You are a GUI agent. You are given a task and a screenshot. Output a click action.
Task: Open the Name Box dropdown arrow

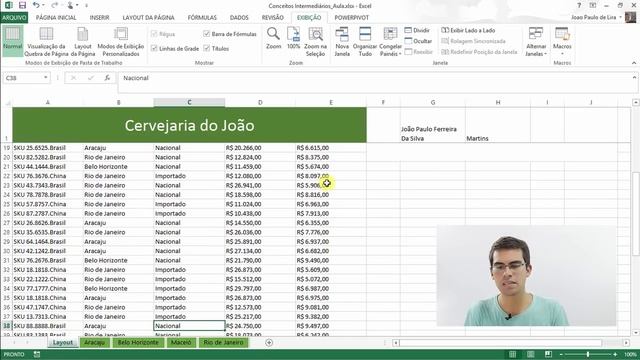point(46,78)
